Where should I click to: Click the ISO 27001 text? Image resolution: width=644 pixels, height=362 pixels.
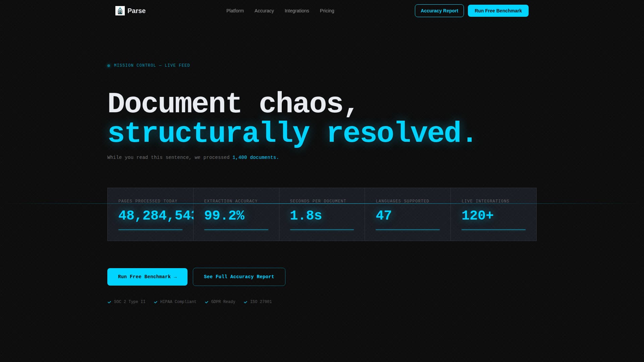(x=261, y=302)
